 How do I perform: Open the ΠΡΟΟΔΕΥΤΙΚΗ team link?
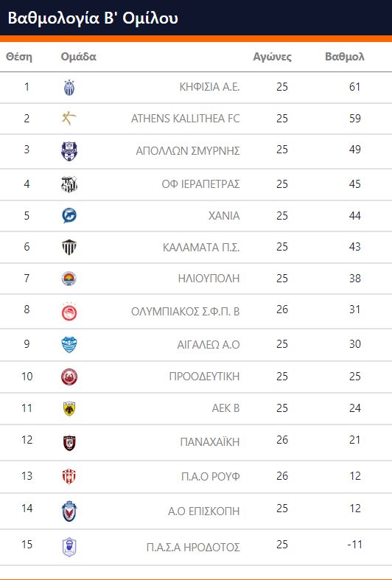tap(205, 377)
